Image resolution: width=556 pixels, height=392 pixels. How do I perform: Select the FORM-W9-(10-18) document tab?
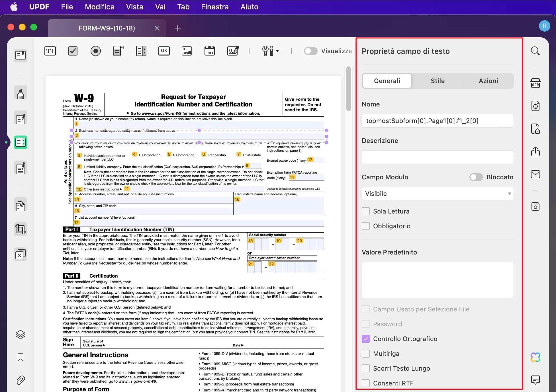[107, 28]
